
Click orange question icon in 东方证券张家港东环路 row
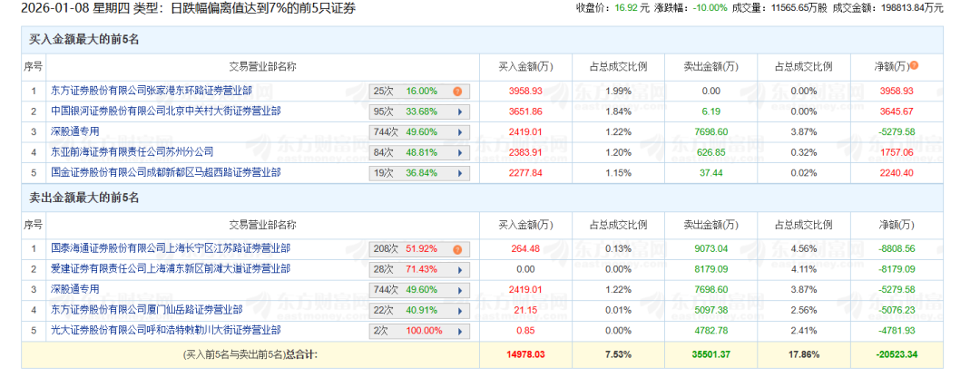(x=456, y=92)
